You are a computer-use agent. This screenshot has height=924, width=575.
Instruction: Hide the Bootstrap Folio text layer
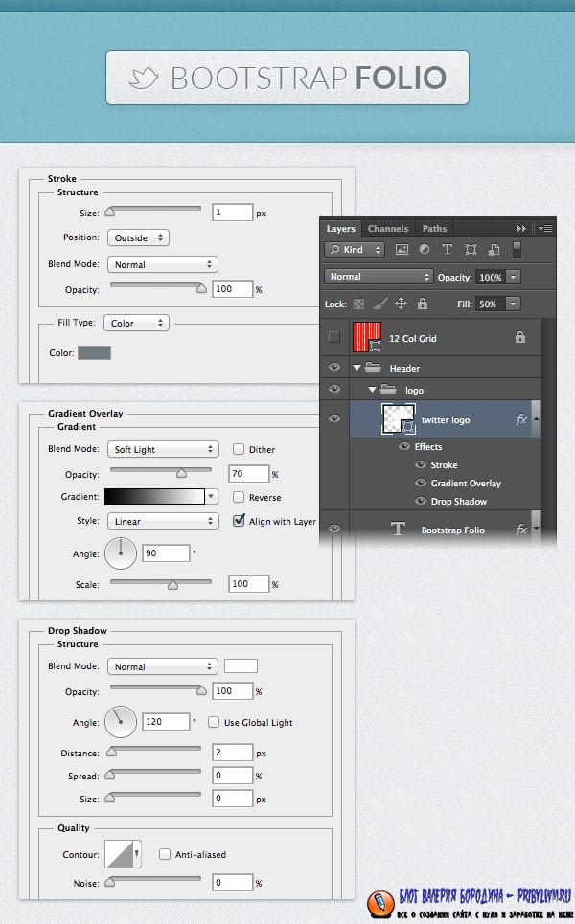tap(334, 529)
